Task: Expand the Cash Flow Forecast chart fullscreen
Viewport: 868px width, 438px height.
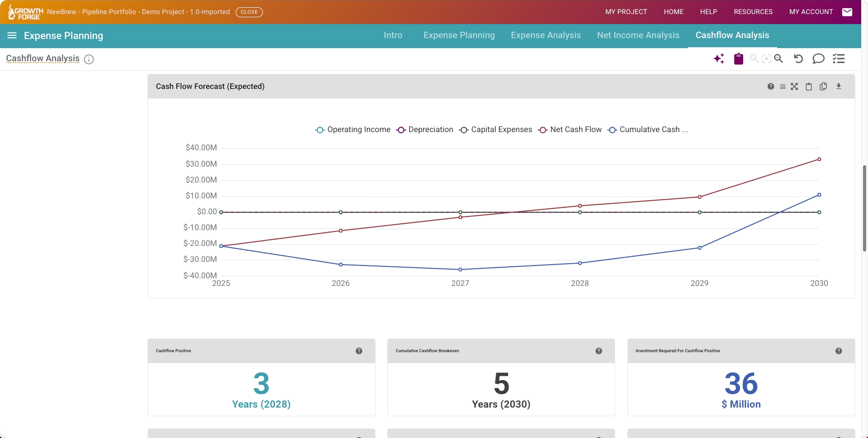Action: pyautogui.click(x=794, y=86)
